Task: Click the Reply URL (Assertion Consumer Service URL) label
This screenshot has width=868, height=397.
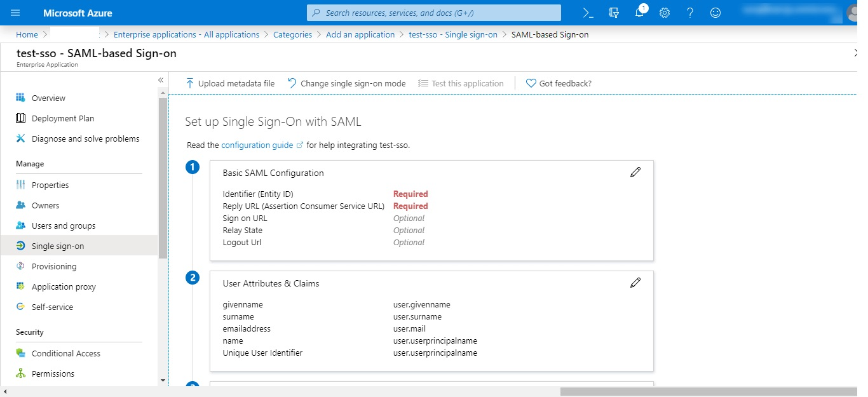Action: point(304,206)
